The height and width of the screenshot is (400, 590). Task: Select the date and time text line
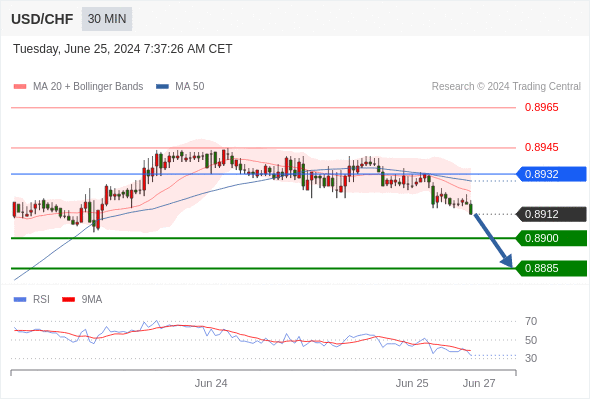click(x=123, y=49)
